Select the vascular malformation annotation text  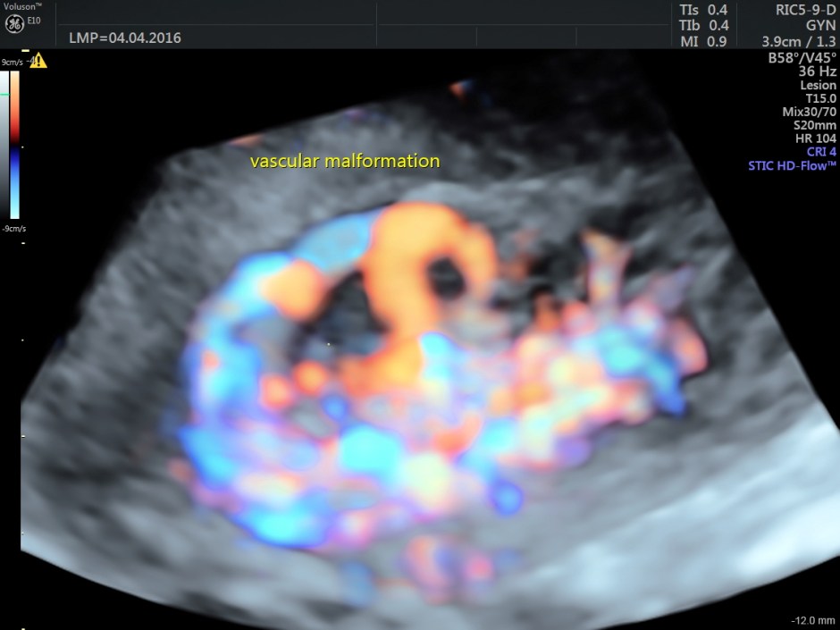[344, 161]
